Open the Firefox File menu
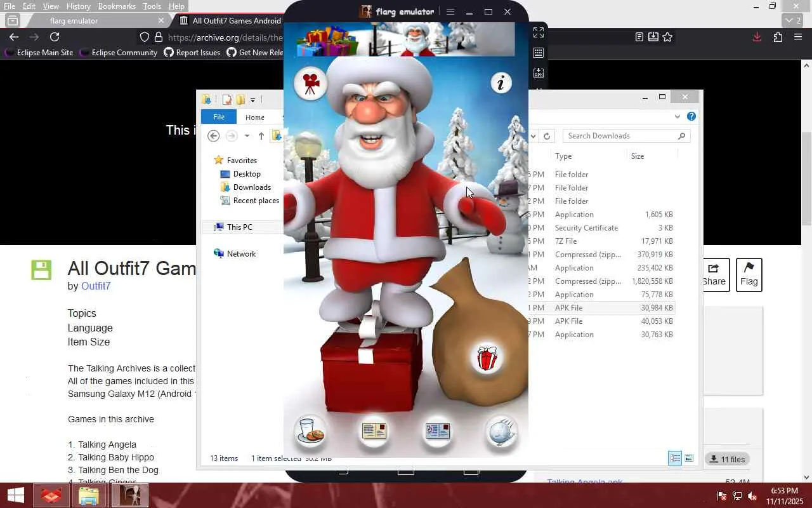Image resolution: width=812 pixels, height=508 pixels. click(10, 6)
